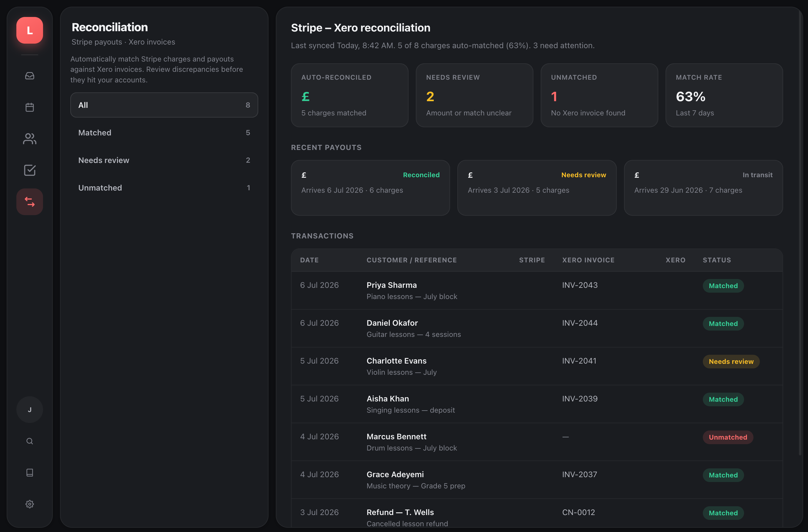The width and height of the screenshot is (808, 532).
Task: Open Charlotte Evans transaction row
Action: (x=537, y=366)
